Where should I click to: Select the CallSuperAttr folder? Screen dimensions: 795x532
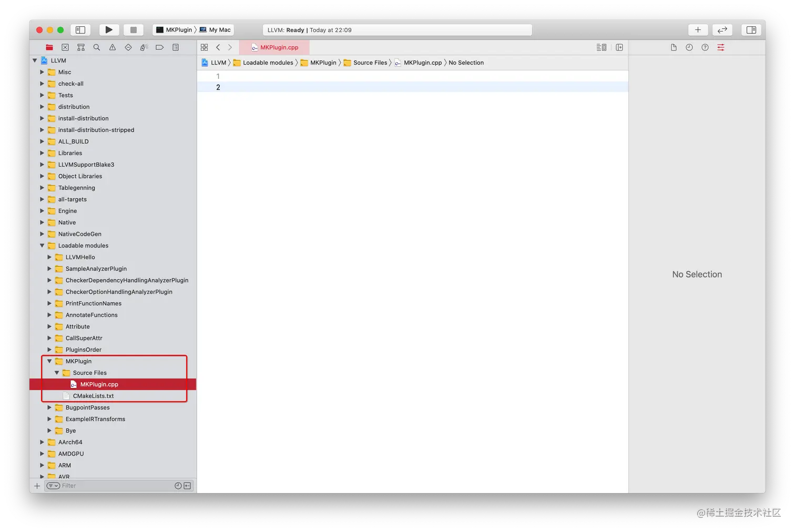(113, 338)
